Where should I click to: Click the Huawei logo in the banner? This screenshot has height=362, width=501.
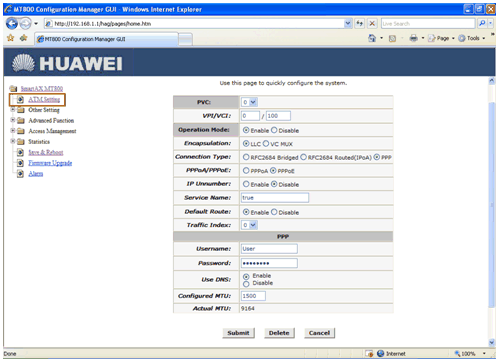tap(67, 63)
